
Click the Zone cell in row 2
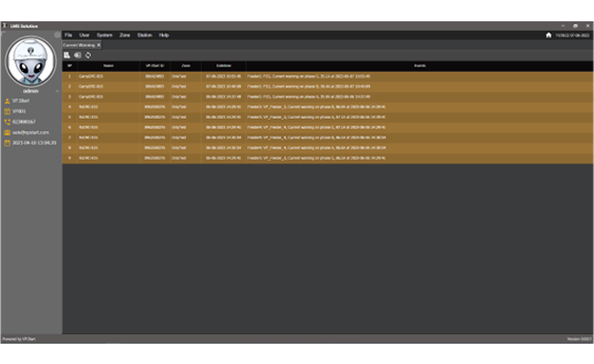(186, 87)
